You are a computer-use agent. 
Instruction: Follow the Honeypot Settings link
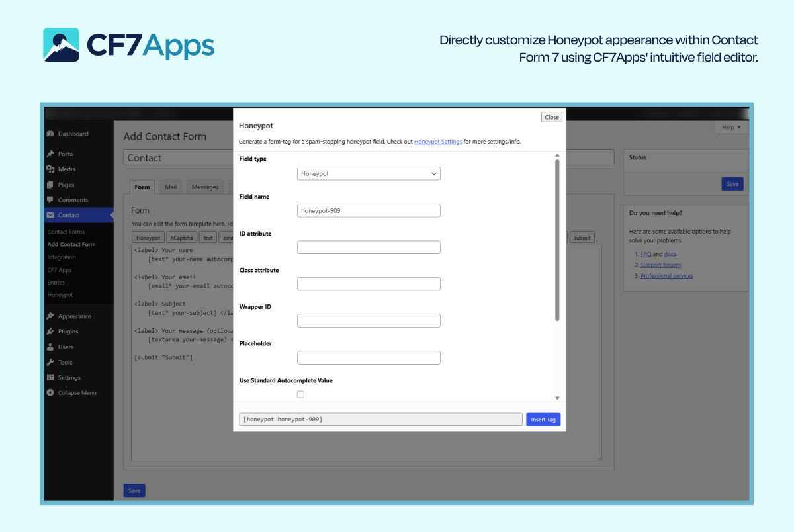point(438,142)
